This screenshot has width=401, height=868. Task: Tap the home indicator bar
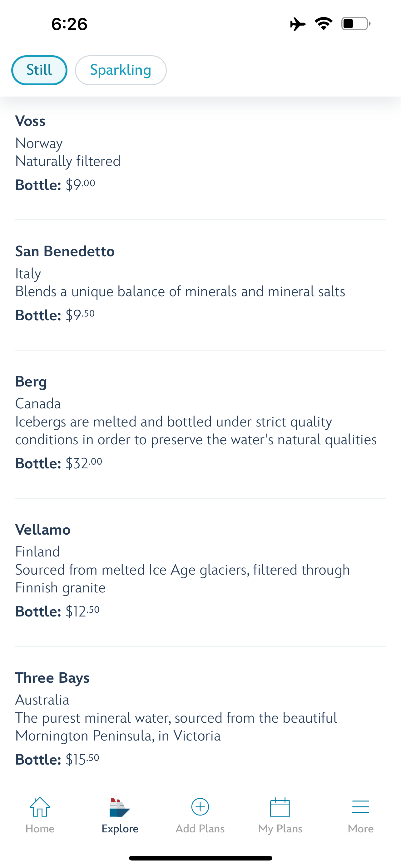(x=200, y=858)
